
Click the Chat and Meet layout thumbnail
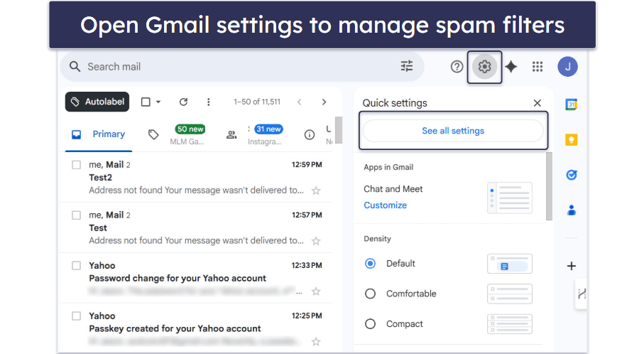[510, 198]
